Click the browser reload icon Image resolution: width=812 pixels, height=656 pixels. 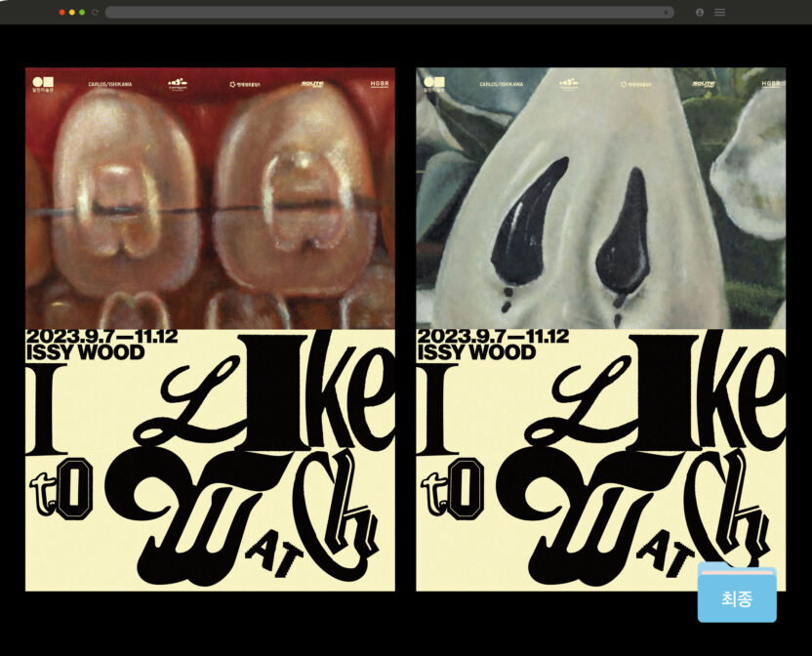click(x=95, y=13)
